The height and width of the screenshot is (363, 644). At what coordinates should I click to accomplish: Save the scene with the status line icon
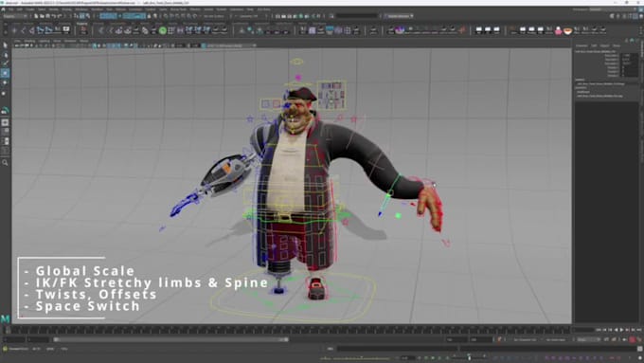pyautogui.click(x=48, y=16)
